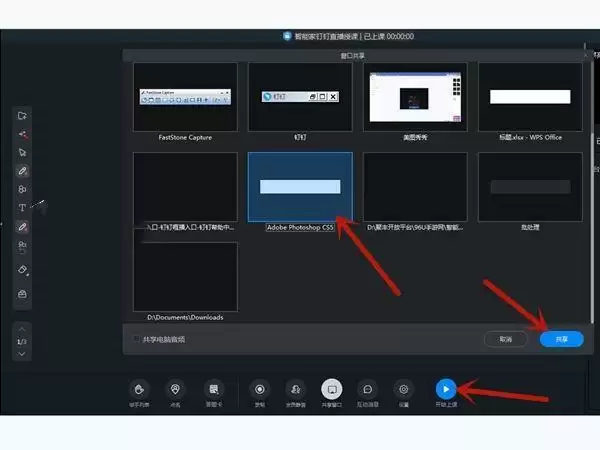Select the FastStone Capture window thumbnail

coord(185,97)
